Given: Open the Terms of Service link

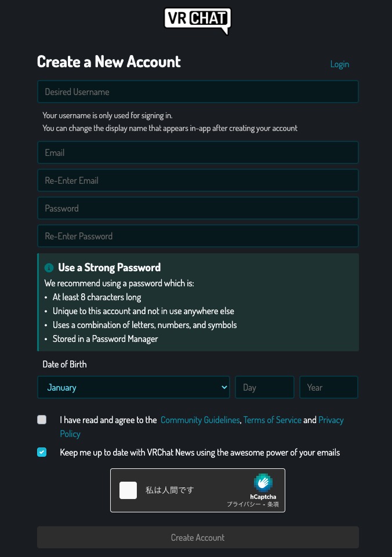Looking at the screenshot, I should click(x=272, y=420).
